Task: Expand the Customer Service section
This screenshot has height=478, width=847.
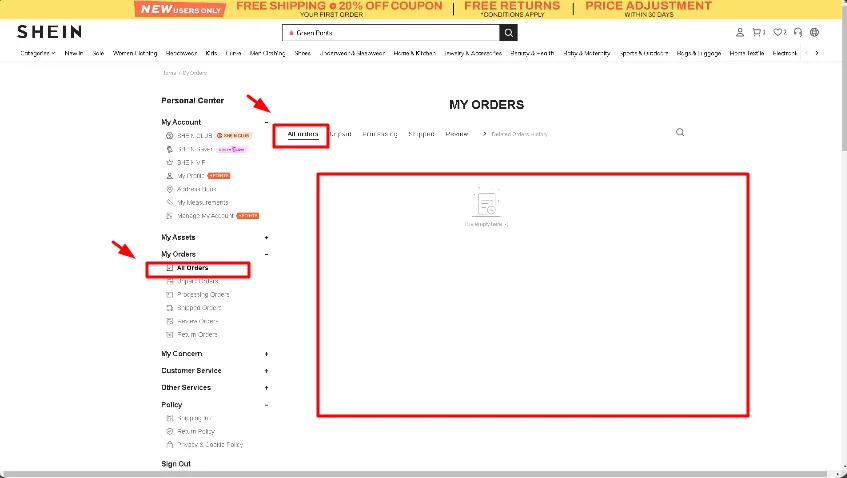Action: tap(266, 371)
